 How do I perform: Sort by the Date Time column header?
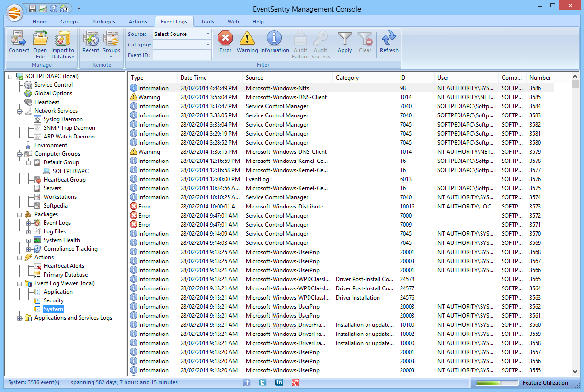coord(210,78)
